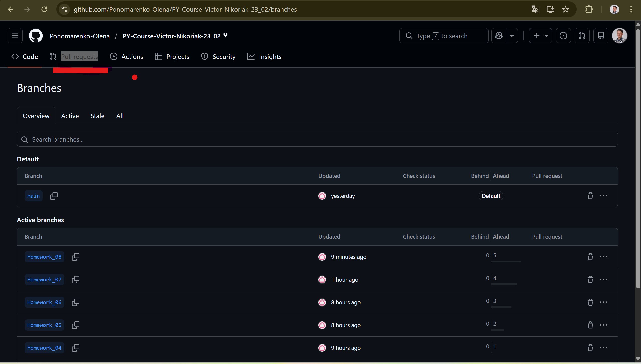
Task: Open the Pull requests repository tab
Action: tap(74, 57)
